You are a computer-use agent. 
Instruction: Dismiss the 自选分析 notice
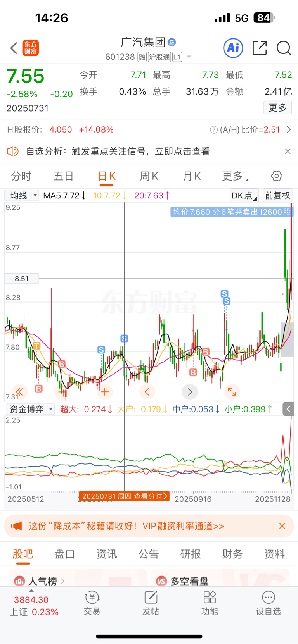point(288,152)
